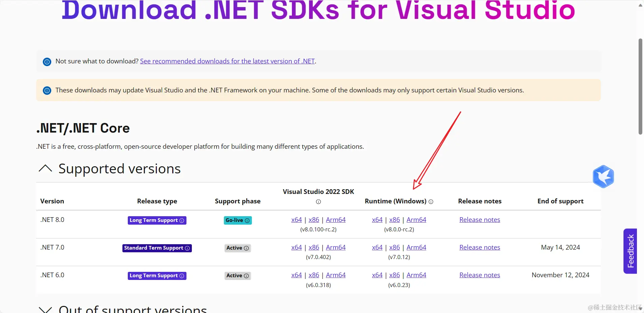Click the info icon on Standard Term Support
The width and height of the screenshot is (644, 313).
tap(187, 248)
